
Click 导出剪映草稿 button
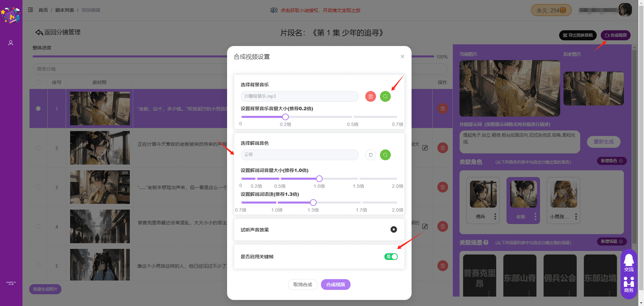578,35
